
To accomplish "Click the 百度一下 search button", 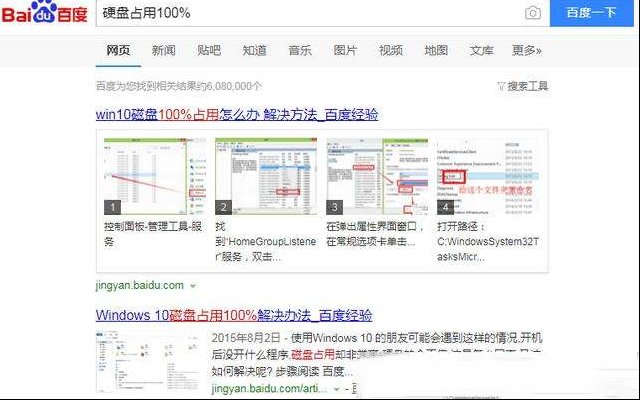I will click(x=591, y=13).
